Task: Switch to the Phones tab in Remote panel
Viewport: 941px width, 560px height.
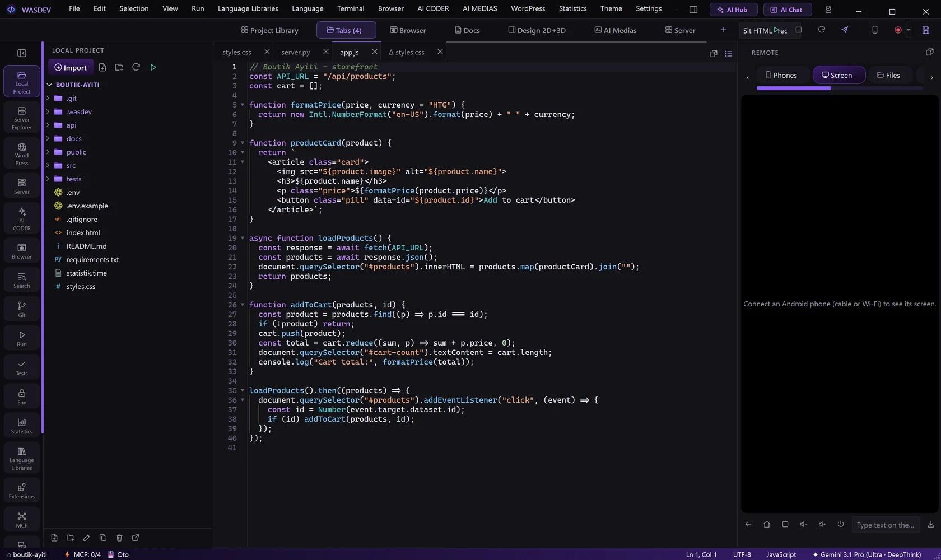Action: pos(781,75)
